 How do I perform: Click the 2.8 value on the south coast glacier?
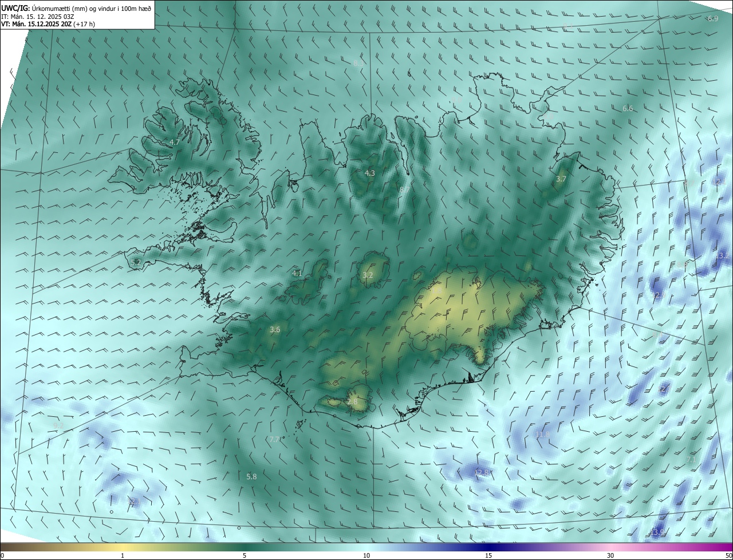352,402
